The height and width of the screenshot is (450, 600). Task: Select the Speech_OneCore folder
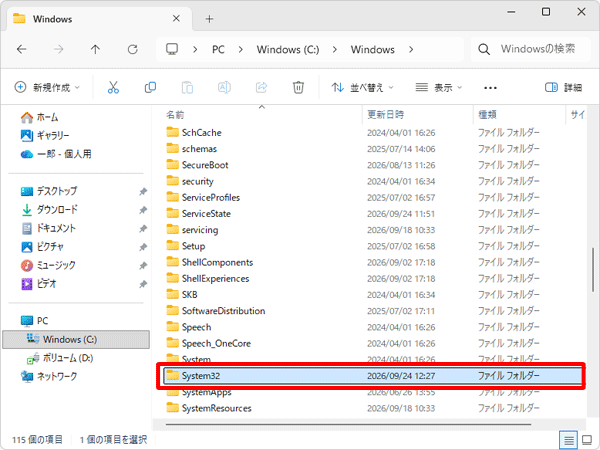point(216,343)
